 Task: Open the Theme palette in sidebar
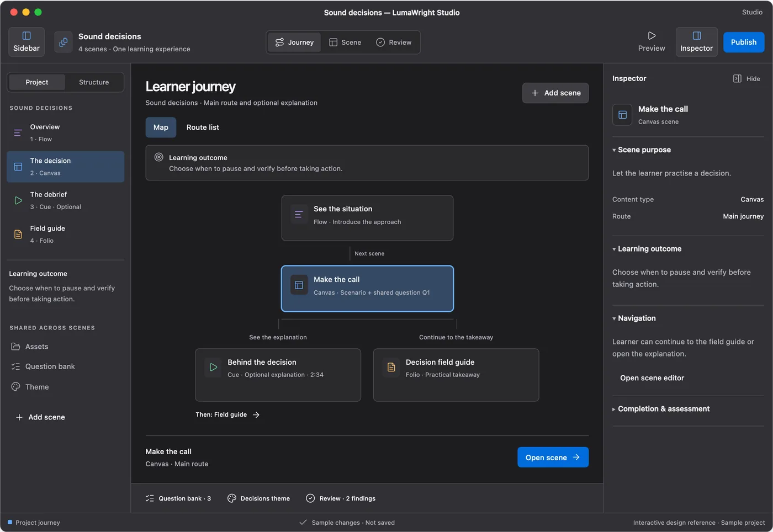[65, 387]
